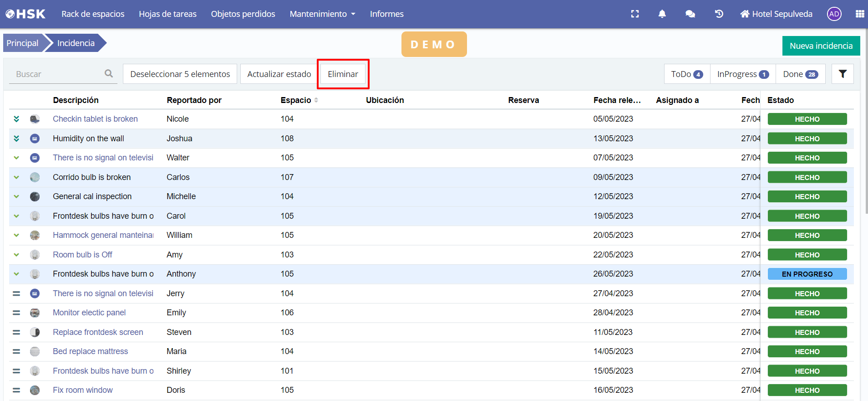This screenshot has height=401, width=868.
Task: Click the Buscar search field
Action: 57,74
